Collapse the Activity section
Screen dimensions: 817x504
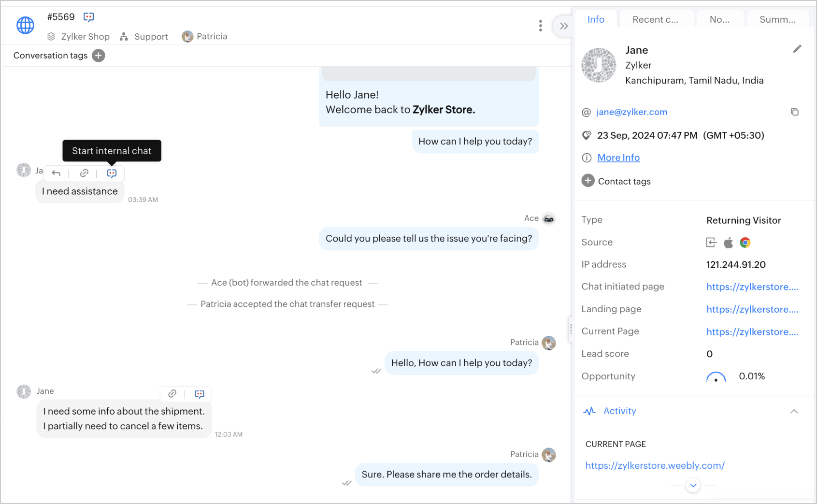(794, 411)
